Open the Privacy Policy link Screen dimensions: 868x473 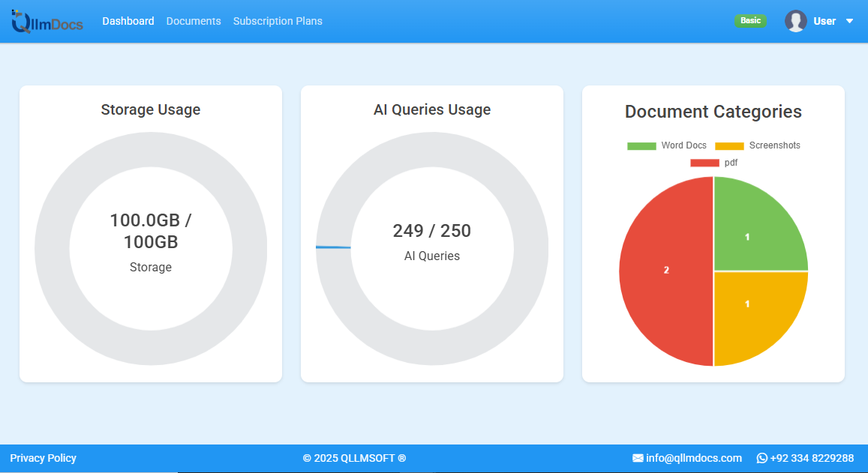coord(44,458)
